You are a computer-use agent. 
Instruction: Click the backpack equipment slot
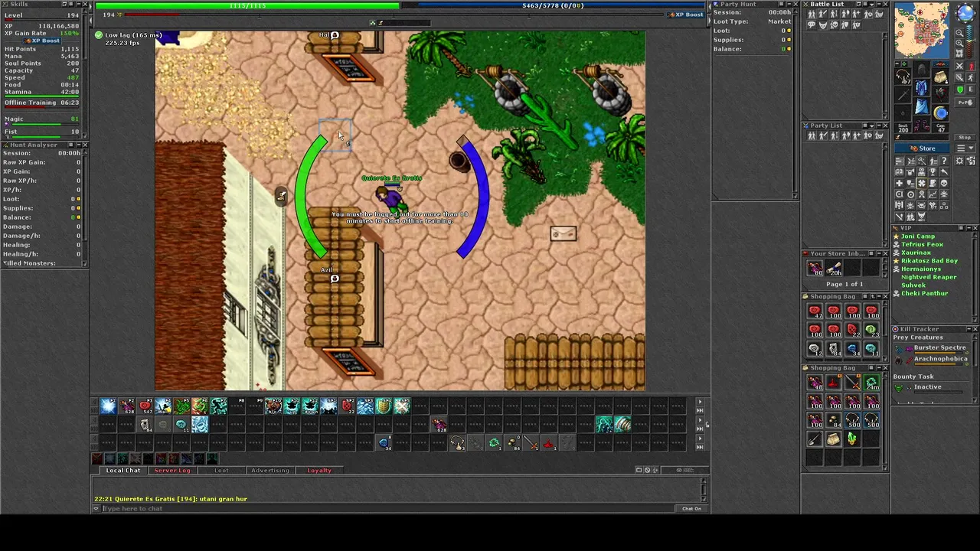(x=941, y=77)
